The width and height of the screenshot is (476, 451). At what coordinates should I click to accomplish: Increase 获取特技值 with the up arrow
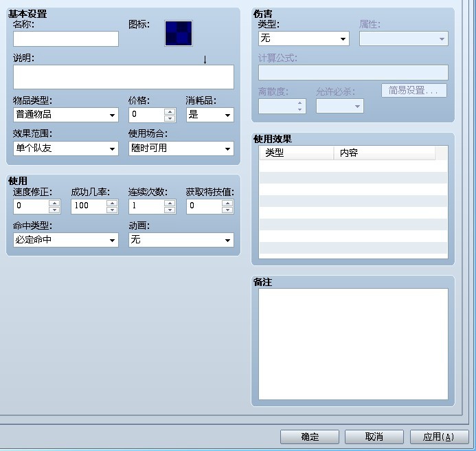click(x=227, y=203)
